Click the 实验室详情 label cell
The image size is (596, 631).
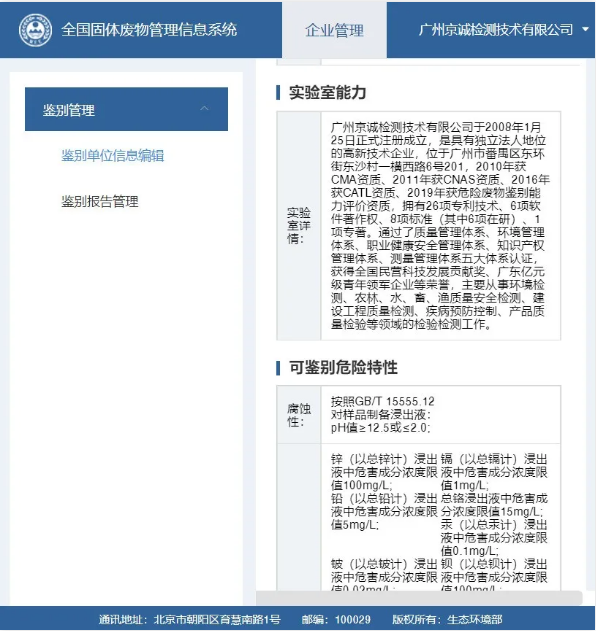click(x=299, y=226)
